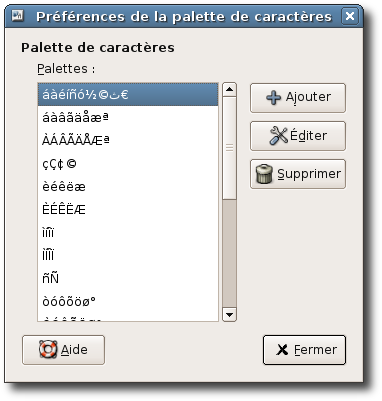
Task: Click the lifebuoy icon on Aide
Action: [x=48, y=350]
